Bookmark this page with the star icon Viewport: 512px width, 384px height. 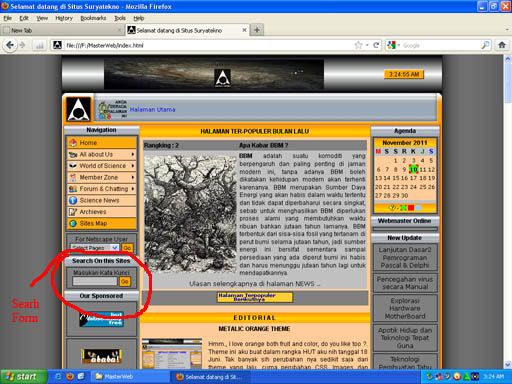tap(358, 45)
